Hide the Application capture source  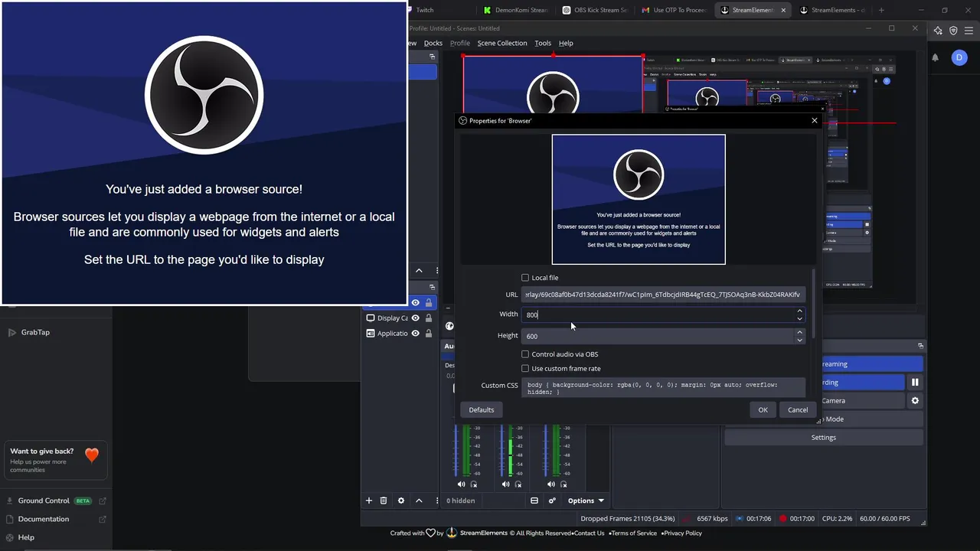coord(416,333)
